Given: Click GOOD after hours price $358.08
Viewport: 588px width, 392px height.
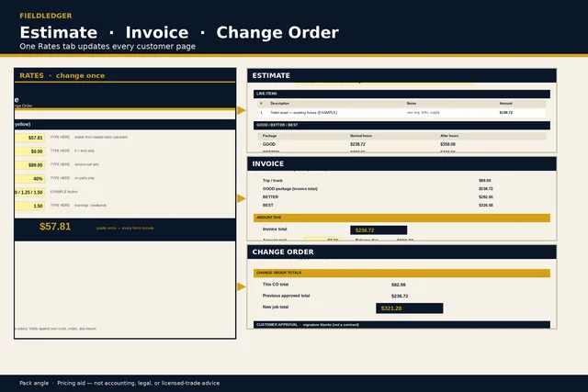Looking at the screenshot, I should (447, 144).
